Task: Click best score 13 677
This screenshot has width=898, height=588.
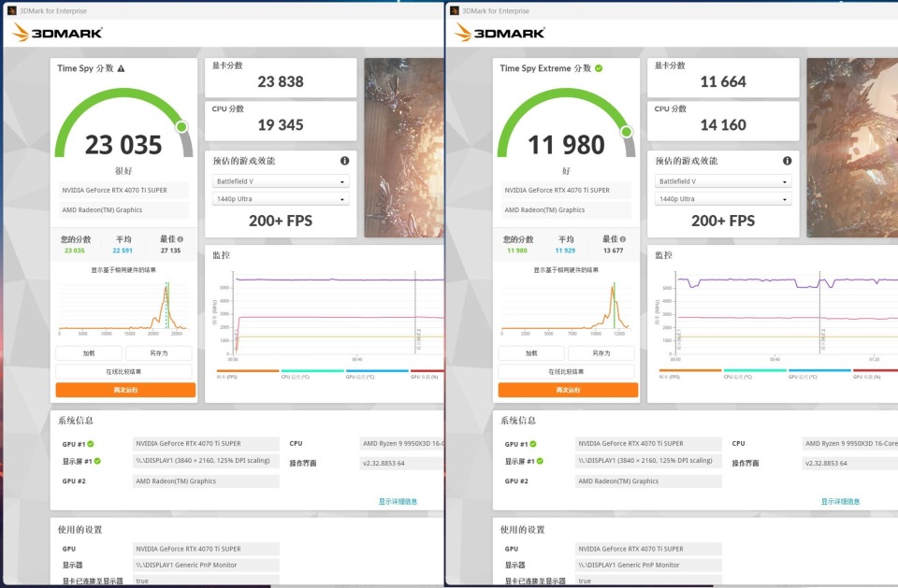Action: [614, 251]
